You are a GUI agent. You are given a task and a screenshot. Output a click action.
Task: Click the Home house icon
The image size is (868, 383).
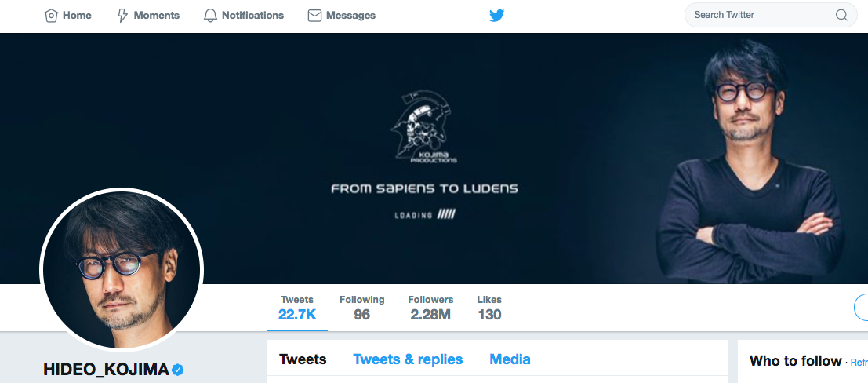(x=51, y=16)
